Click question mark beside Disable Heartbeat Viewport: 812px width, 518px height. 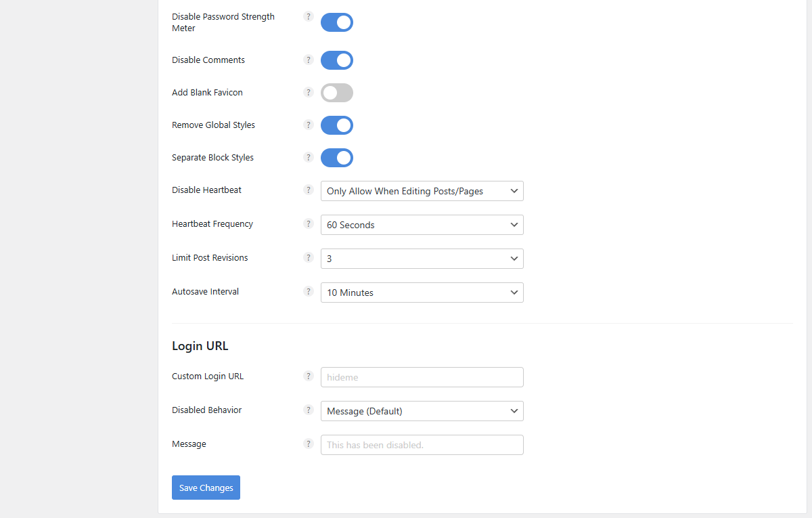309,190
